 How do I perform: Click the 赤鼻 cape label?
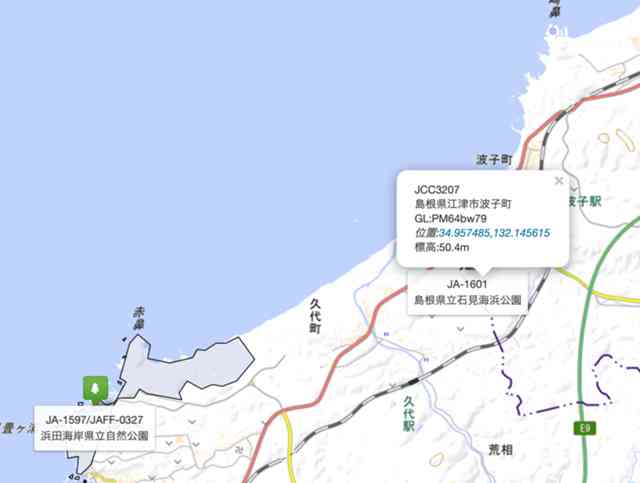(x=139, y=319)
